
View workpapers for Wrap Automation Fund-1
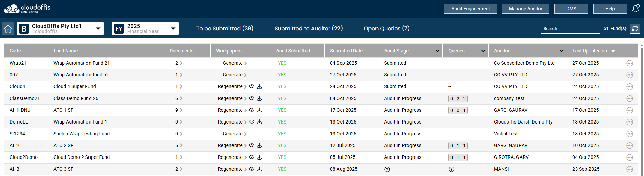click(251, 122)
